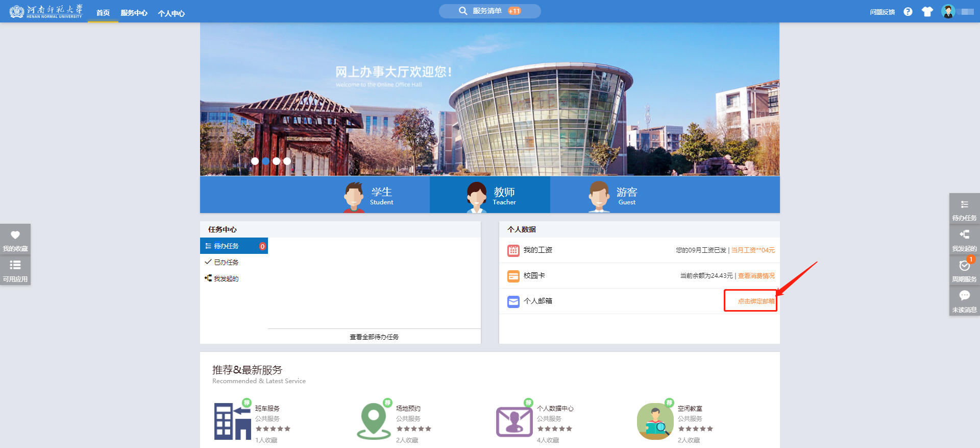The width and height of the screenshot is (980, 448).
Task: Click the 服务清单 search box
Action: pyautogui.click(x=490, y=11)
